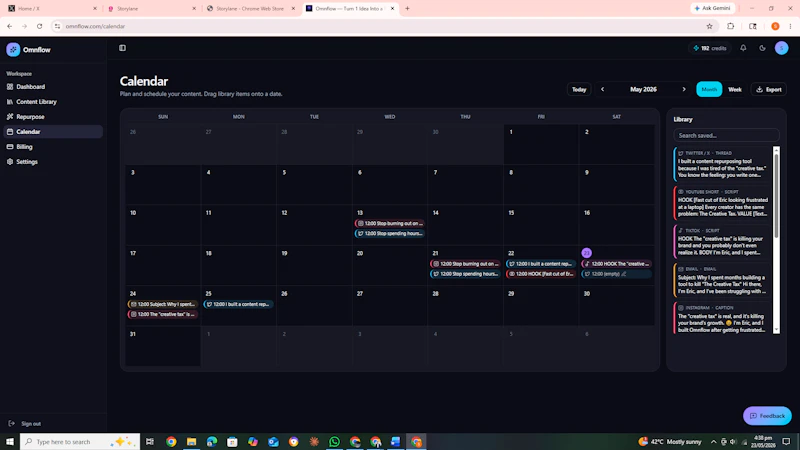Open Task View on the taskbar
This screenshot has height=450, width=800.
[x=150, y=441]
